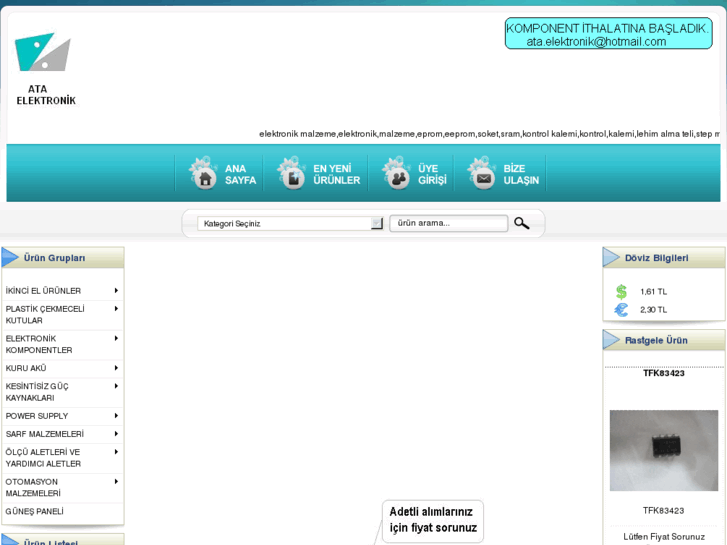Image resolution: width=727 pixels, height=545 pixels.
Task: Open the POWER SUPPLY category
Action: click(37, 416)
